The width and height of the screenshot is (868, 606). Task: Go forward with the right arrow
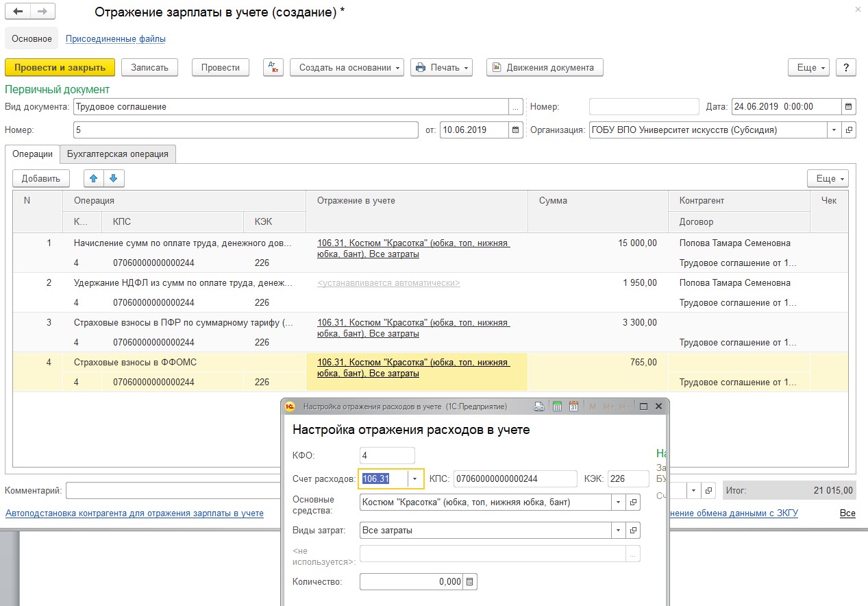[43, 12]
